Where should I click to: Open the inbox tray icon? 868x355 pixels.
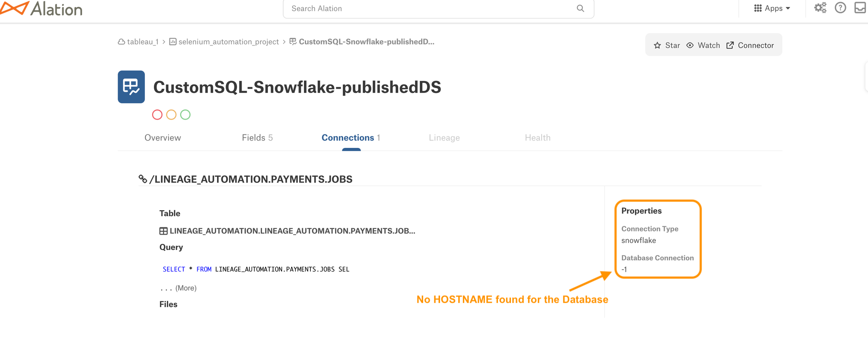pyautogui.click(x=860, y=8)
